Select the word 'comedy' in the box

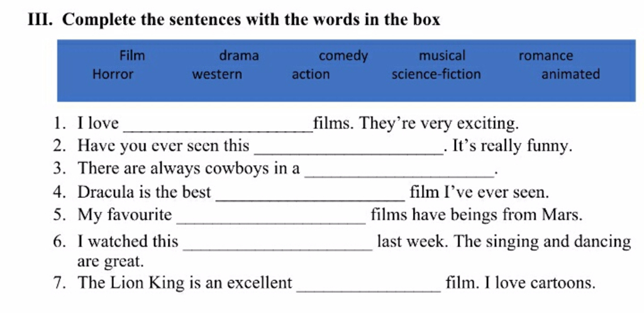tap(343, 56)
